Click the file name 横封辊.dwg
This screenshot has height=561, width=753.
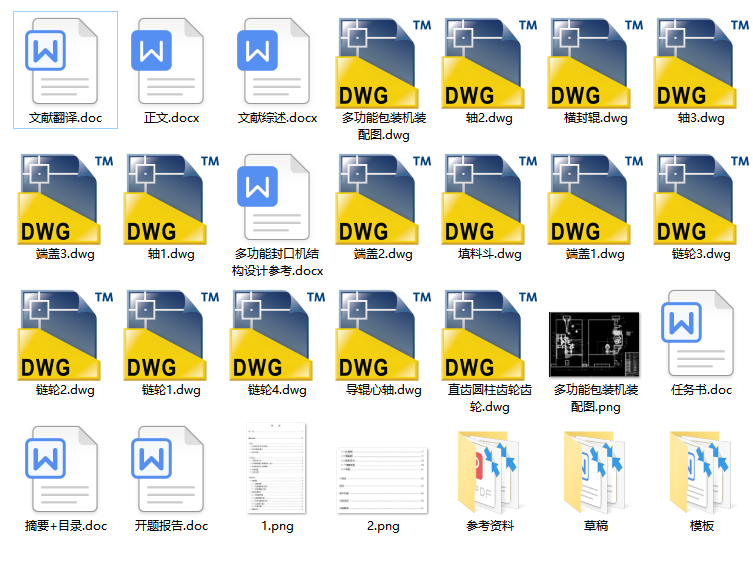[x=595, y=118]
